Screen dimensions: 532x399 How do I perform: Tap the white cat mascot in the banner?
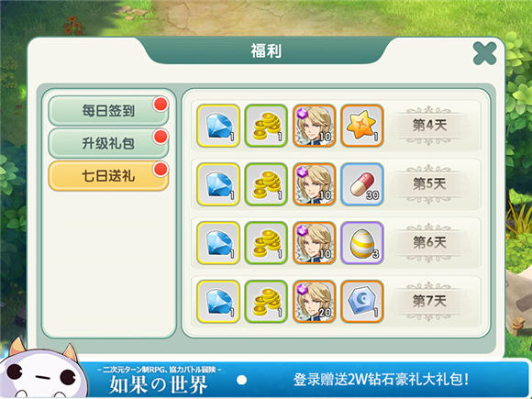(42, 370)
